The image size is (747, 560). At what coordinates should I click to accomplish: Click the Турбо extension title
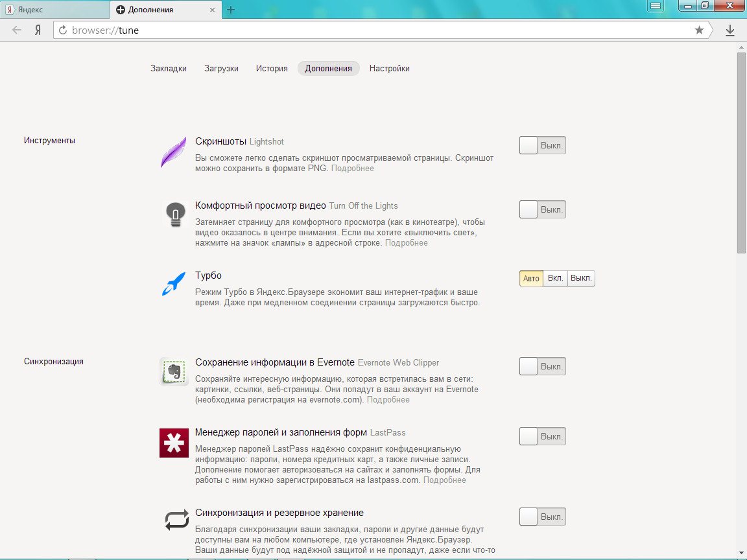pos(208,275)
